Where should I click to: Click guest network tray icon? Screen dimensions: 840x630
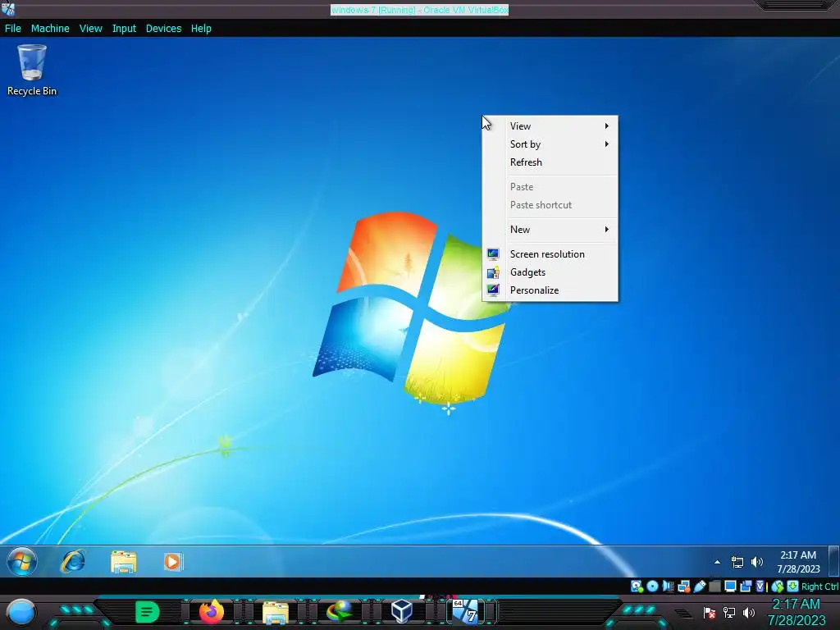(737, 562)
